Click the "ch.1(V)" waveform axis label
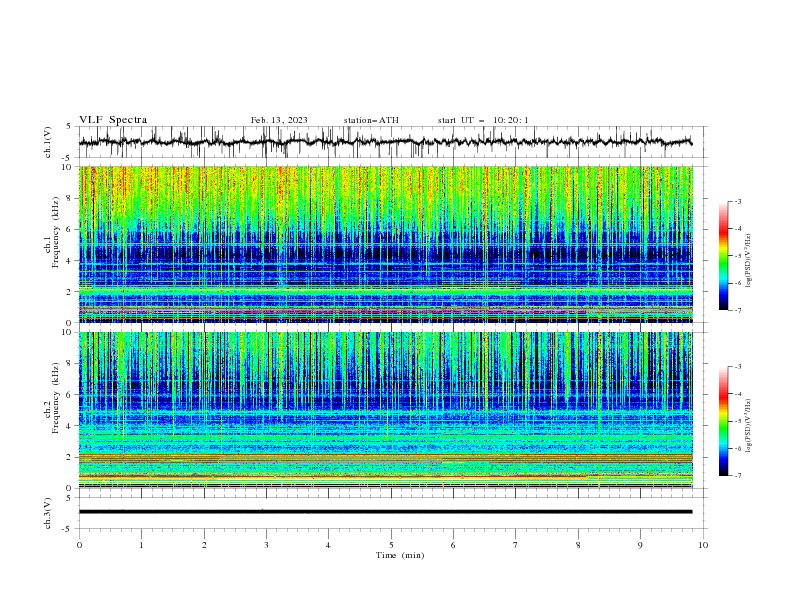The height and width of the screenshot is (612, 792). [48, 142]
